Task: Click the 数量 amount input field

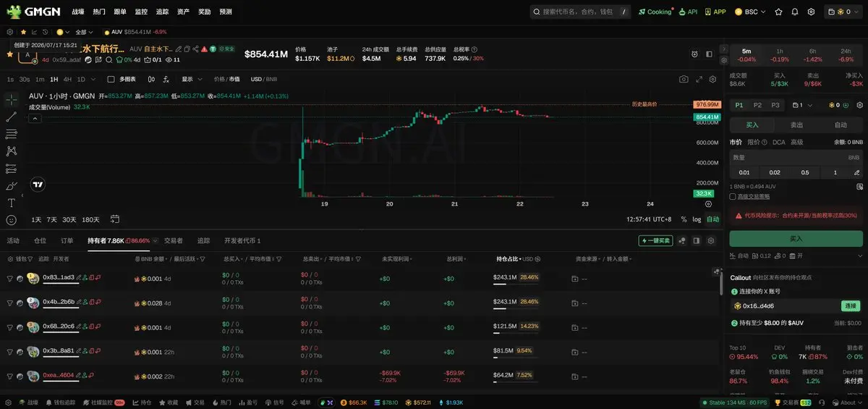Action: [x=796, y=157]
